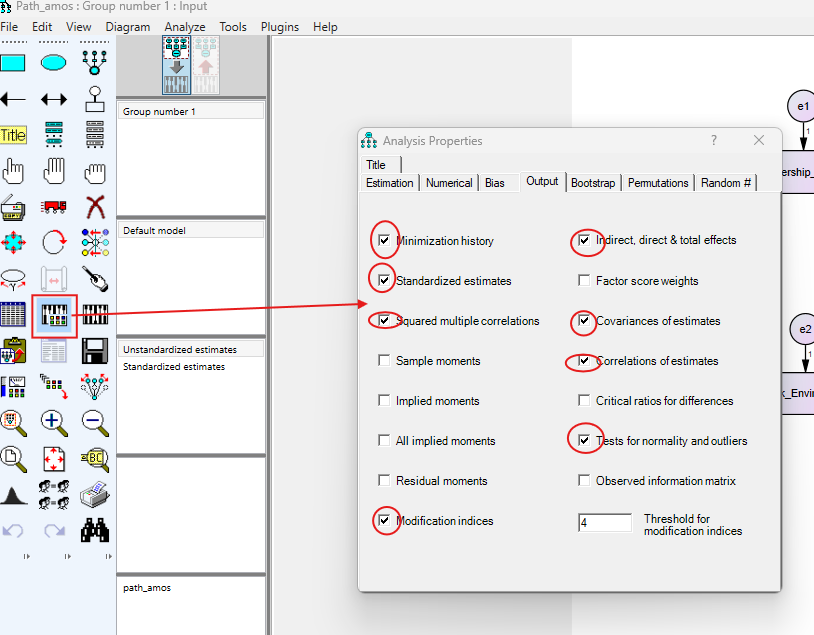The height and width of the screenshot is (635, 814).
Task: Click the move objects truck icon
Action: pyautogui.click(x=54, y=207)
